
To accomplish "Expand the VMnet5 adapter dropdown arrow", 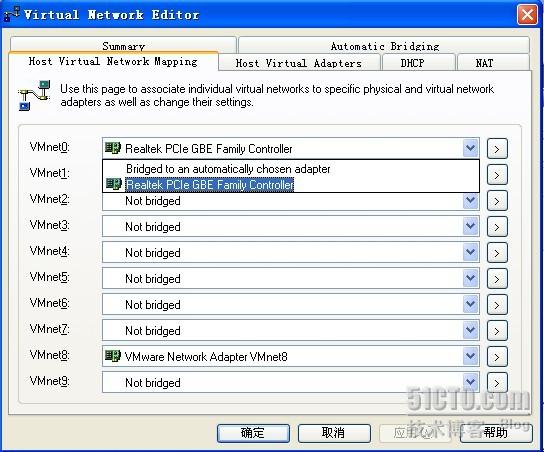I will (470, 279).
